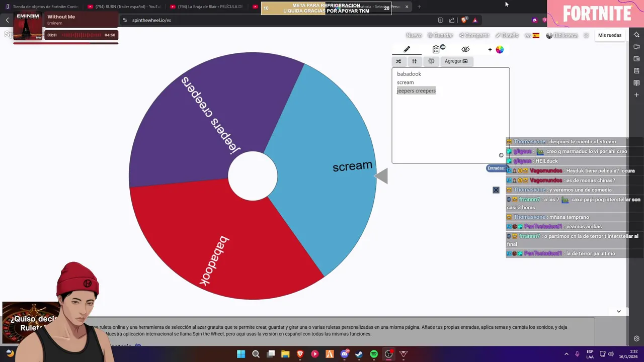Add a new colored wheel
This screenshot has height=362, width=644.
496,49
